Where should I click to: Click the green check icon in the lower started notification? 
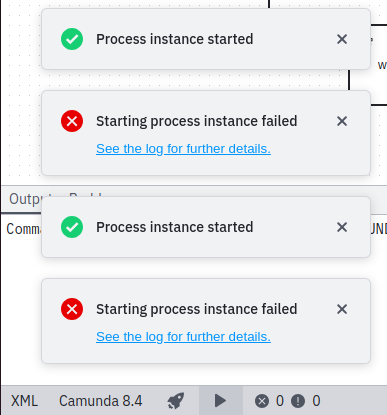pyautogui.click(x=72, y=227)
